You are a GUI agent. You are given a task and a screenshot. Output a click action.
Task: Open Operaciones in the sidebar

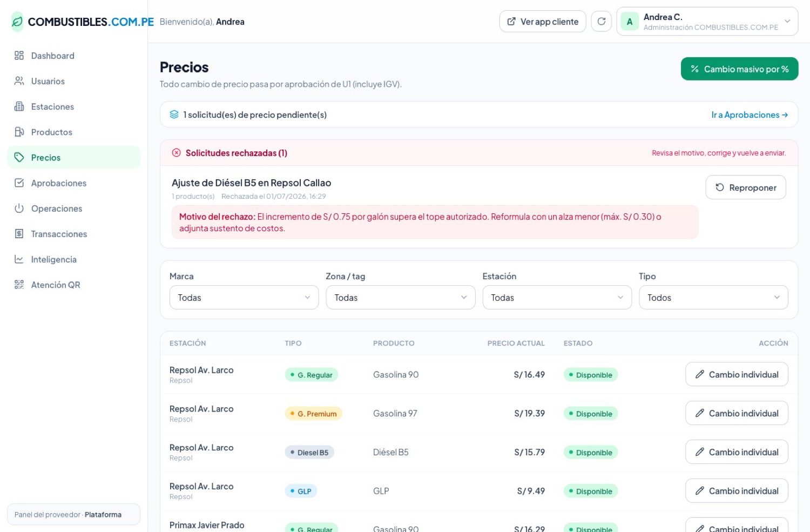[73, 208]
